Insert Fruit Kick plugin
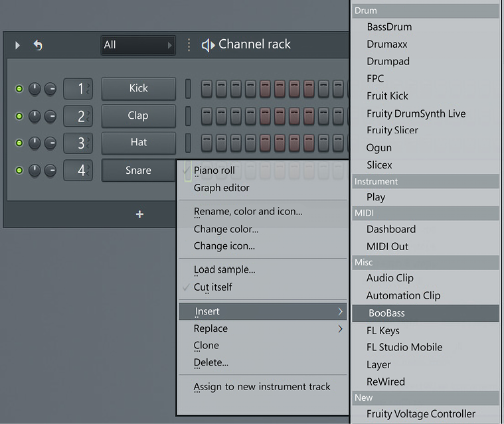The width and height of the screenshot is (504, 424). click(426, 96)
